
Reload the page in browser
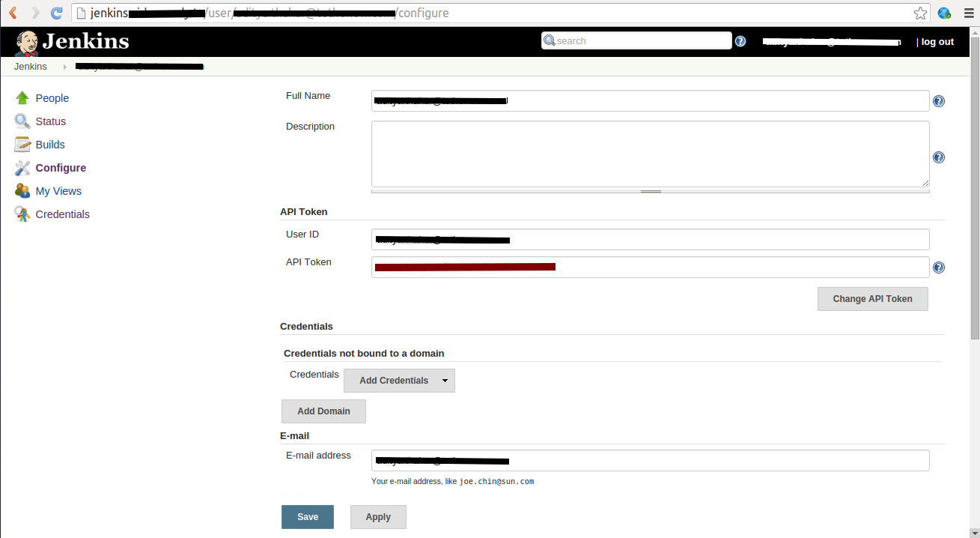(56, 13)
